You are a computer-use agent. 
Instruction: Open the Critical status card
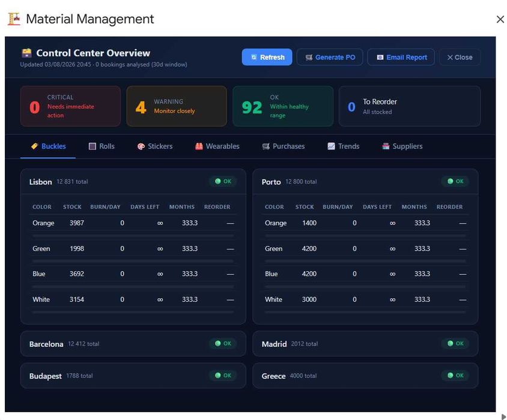[x=70, y=106]
